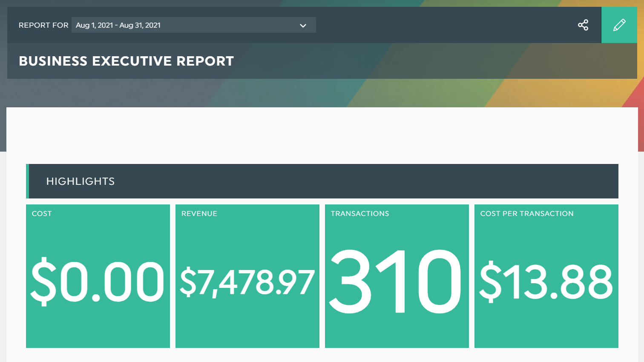The image size is (644, 362).
Task: Select the $13.88 cost per transaction value
Action: coord(546,282)
